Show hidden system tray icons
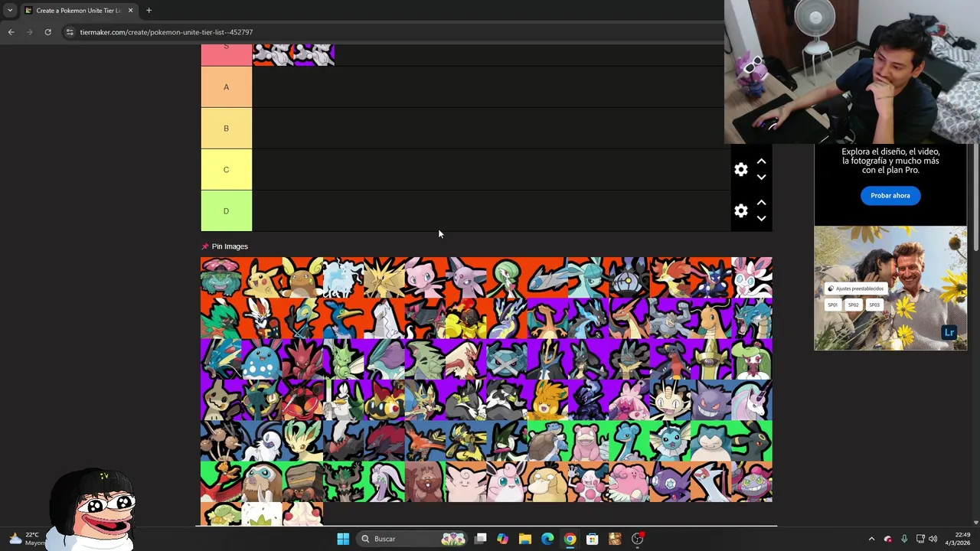980x551 pixels. [871, 539]
